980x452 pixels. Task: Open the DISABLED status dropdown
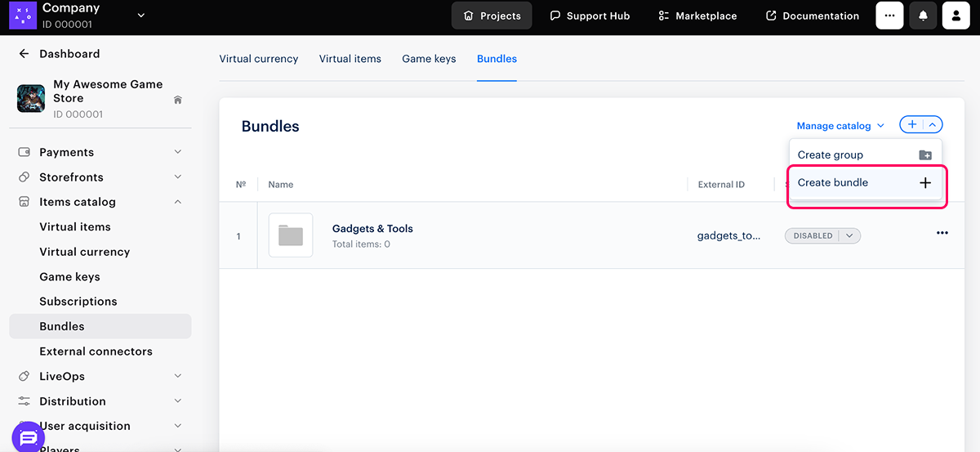(x=849, y=235)
